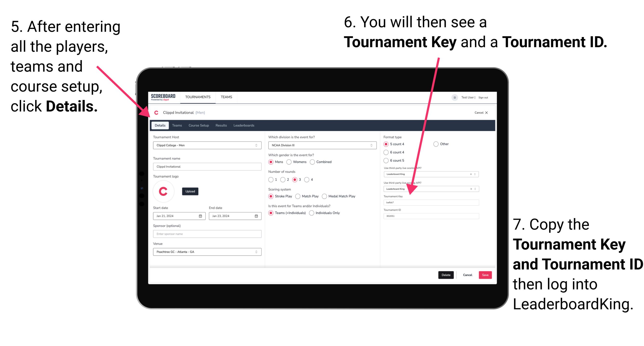
Task: Click Cancel to discard changes
Action: pyautogui.click(x=468, y=274)
